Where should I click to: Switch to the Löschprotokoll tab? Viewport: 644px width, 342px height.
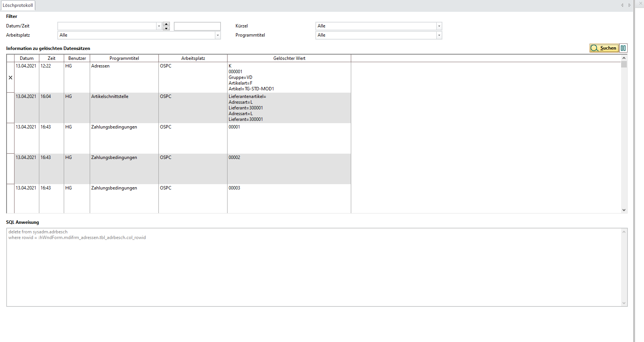click(x=18, y=5)
